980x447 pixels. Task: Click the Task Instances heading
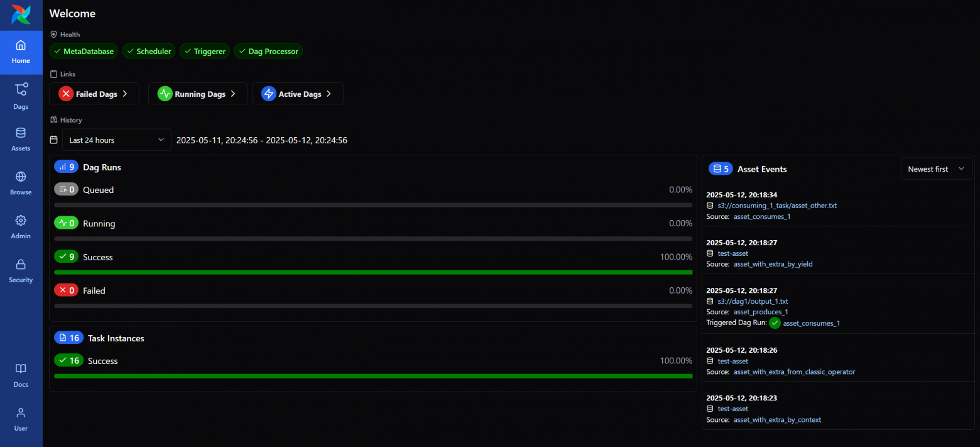(x=116, y=338)
